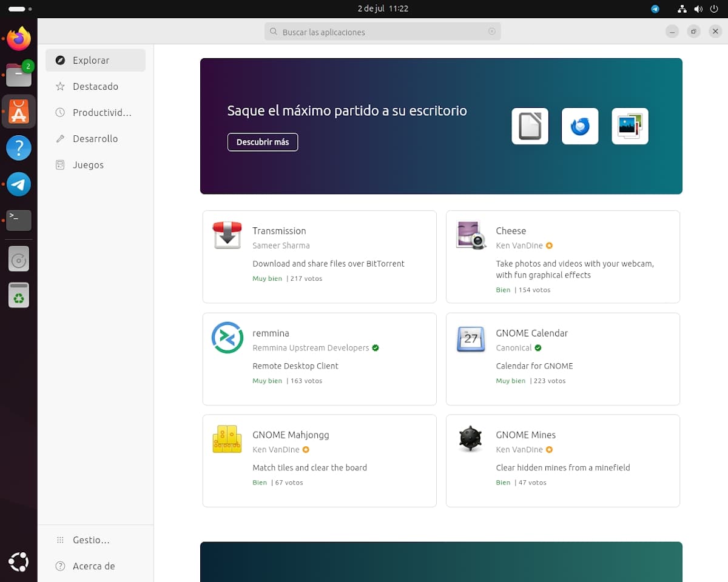Maximize the App Center window
The width and height of the screenshot is (728, 582).
point(694,32)
